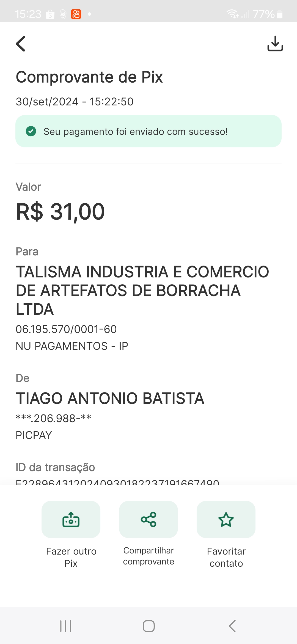297x644 pixels.
Task: Tap the Fazer outro Pix label
Action: [x=71, y=557]
